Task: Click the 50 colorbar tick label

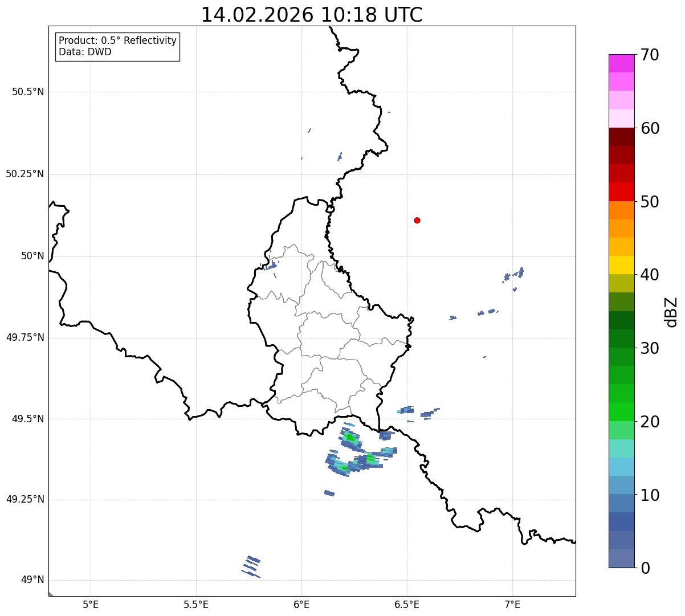Action: click(x=650, y=202)
